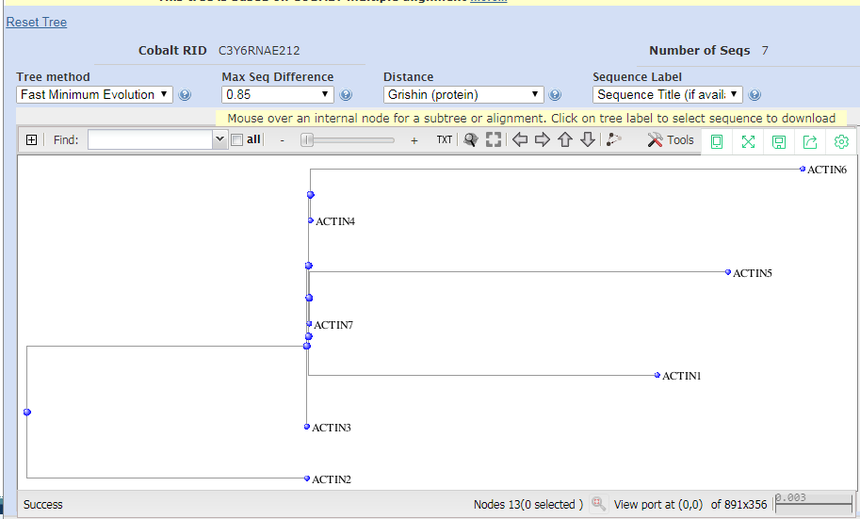Image resolution: width=860 pixels, height=519 pixels.
Task: Click the green save icon
Action: point(779,142)
